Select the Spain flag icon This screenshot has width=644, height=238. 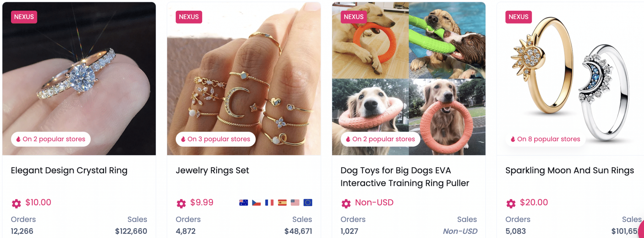[282, 203]
